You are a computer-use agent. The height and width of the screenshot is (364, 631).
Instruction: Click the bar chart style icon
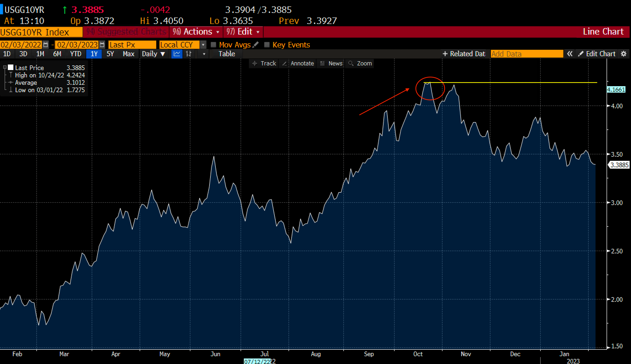(188, 54)
